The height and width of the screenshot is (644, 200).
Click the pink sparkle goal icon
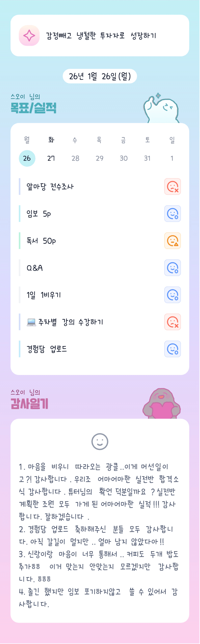tap(29, 35)
